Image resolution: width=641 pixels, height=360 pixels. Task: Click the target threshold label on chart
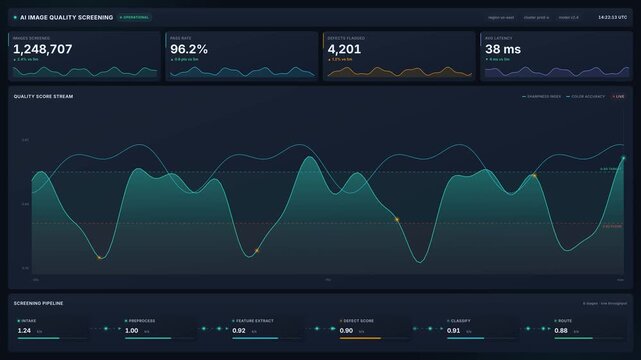click(611, 169)
